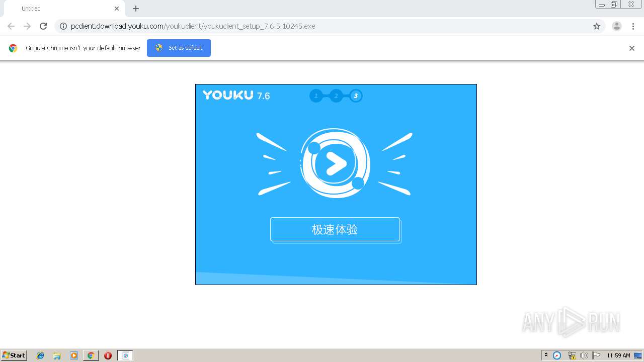Click the Youku play logo graphic
This screenshot has height=362, width=644.
pos(335,163)
